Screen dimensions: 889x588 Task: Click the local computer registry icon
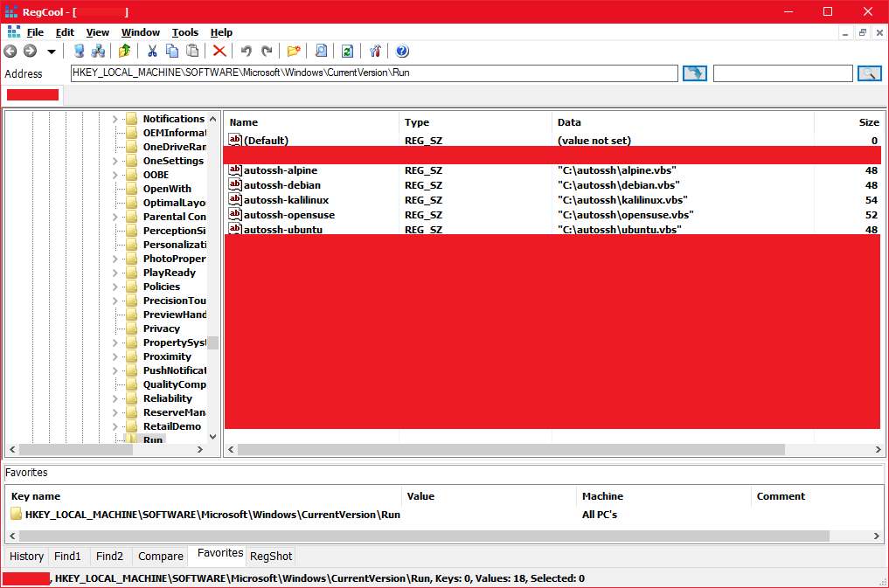click(79, 51)
